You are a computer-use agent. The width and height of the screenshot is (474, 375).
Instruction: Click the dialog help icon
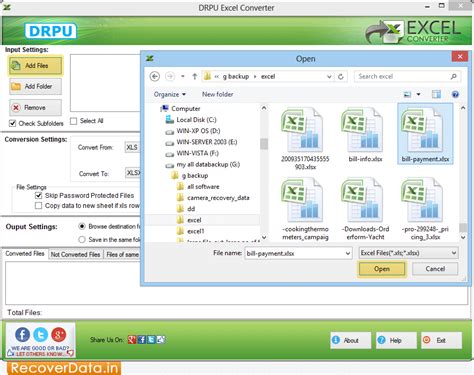455,94
